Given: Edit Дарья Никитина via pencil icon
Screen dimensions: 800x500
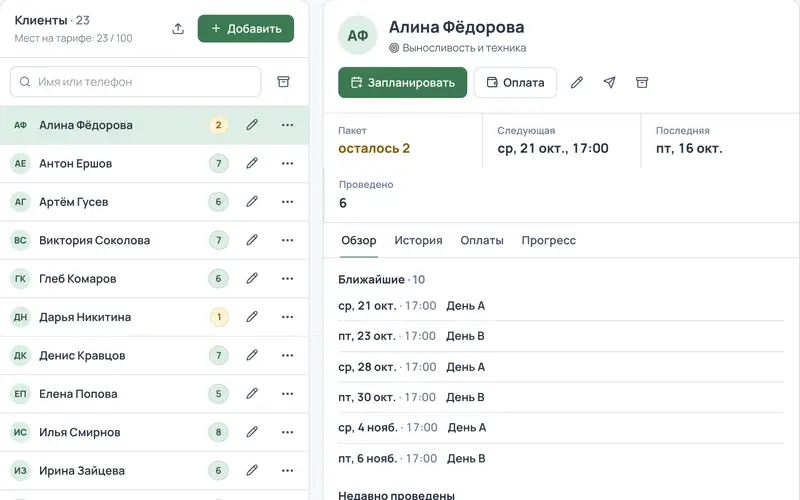Looking at the screenshot, I should point(252,317).
